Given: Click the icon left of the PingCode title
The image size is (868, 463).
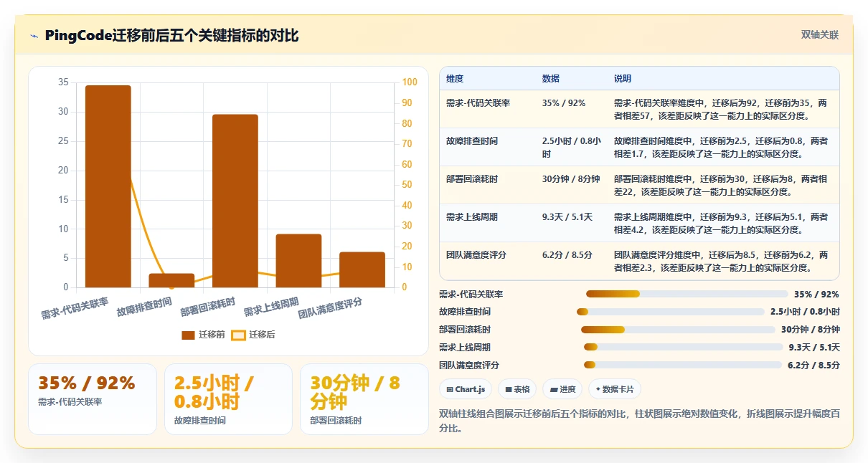Looking at the screenshot, I should [34, 36].
